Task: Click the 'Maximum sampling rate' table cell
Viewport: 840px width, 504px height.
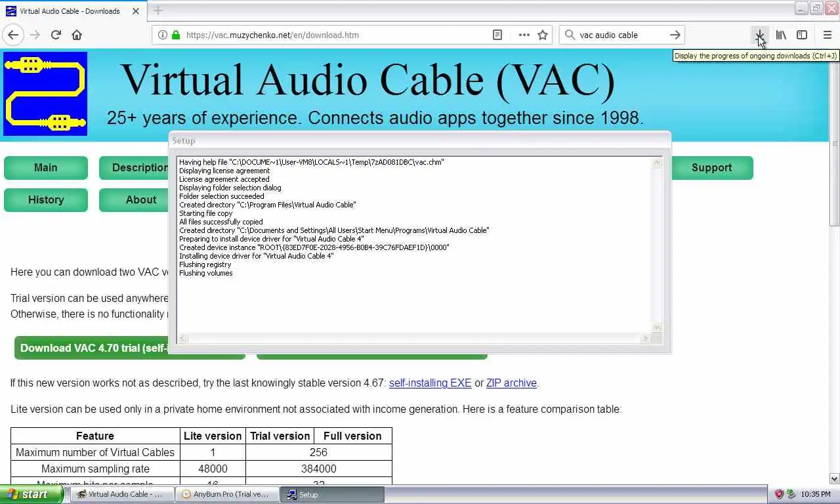Action: tap(95, 469)
